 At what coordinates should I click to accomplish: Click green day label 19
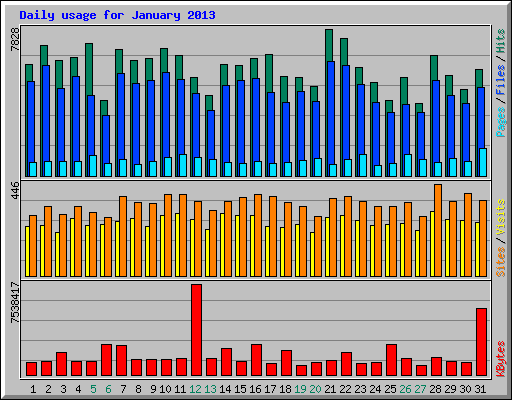point(300,389)
